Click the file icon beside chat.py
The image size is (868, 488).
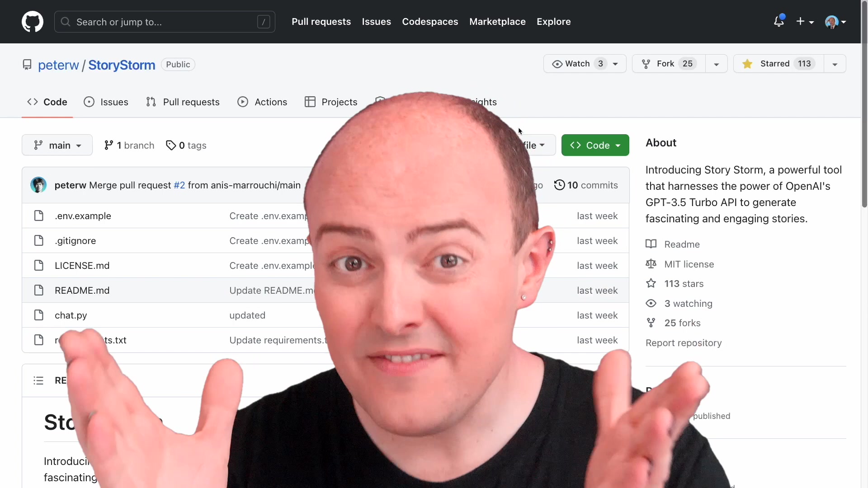[39, 315]
